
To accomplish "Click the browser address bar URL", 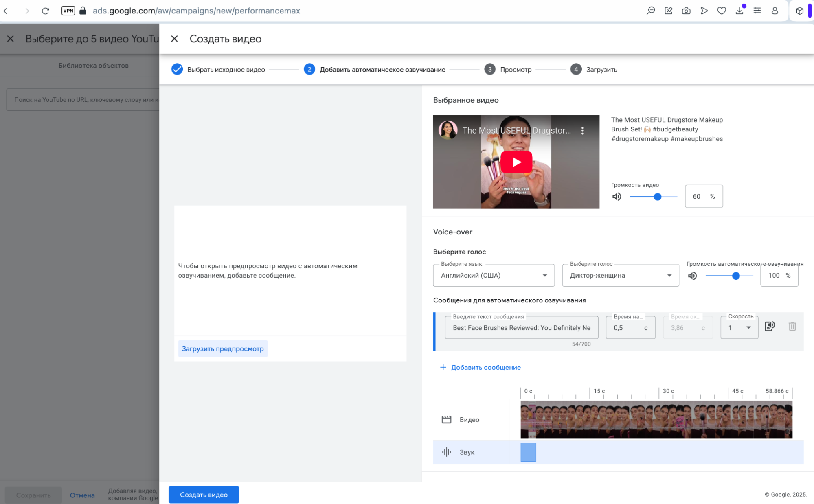I will [x=196, y=11].
